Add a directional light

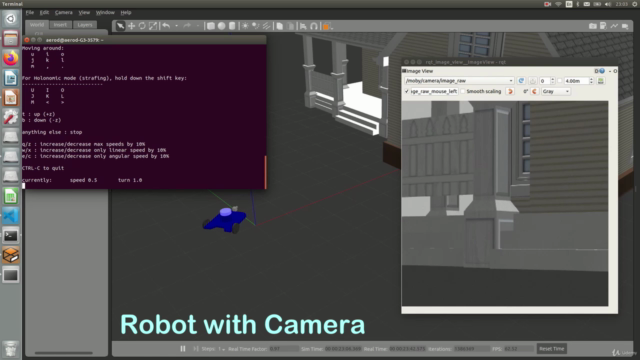point(266,26)
